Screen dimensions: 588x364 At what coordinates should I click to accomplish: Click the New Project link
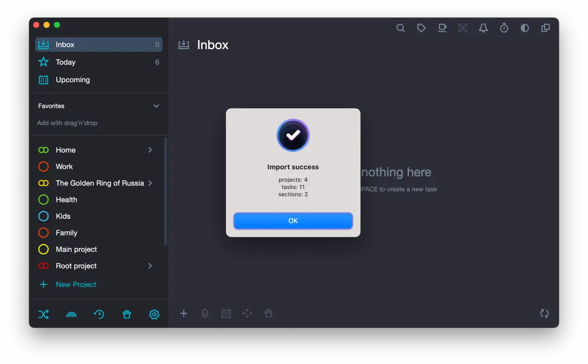(x=76, y=285)
